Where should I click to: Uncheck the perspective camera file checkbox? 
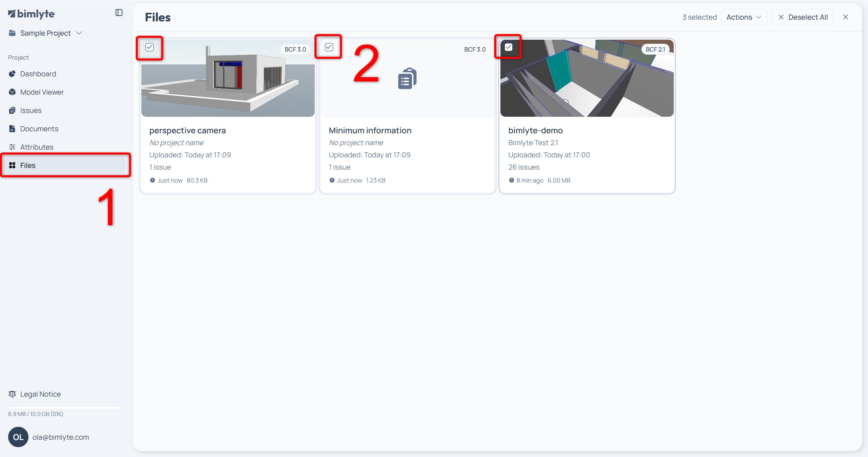coord(150,47)
